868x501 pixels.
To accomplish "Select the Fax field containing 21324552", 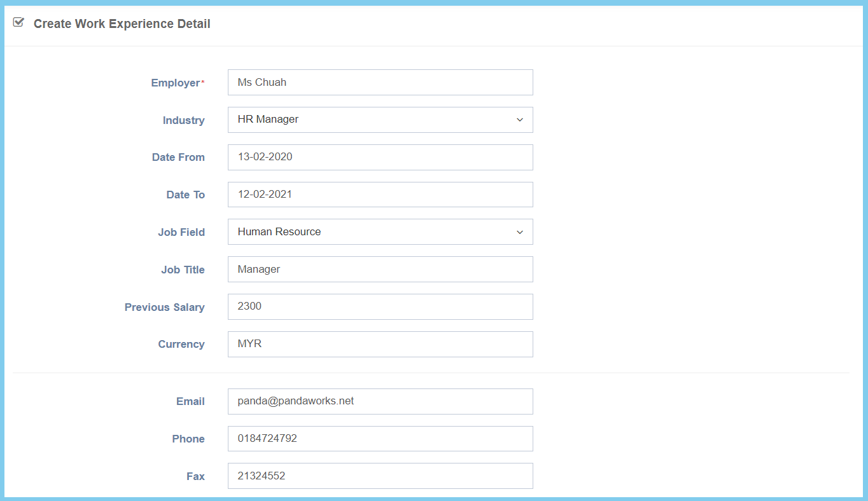I will tap(380, 476).
